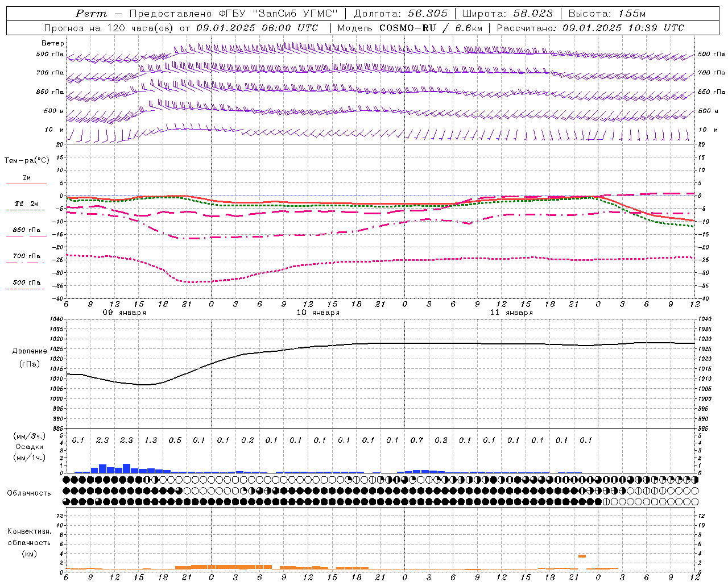Screen dimensions: 728x582
Task: Click the computed time "Рассчитано: 09.01.2025 10:39 UTC"
Action: coord(590,28)
